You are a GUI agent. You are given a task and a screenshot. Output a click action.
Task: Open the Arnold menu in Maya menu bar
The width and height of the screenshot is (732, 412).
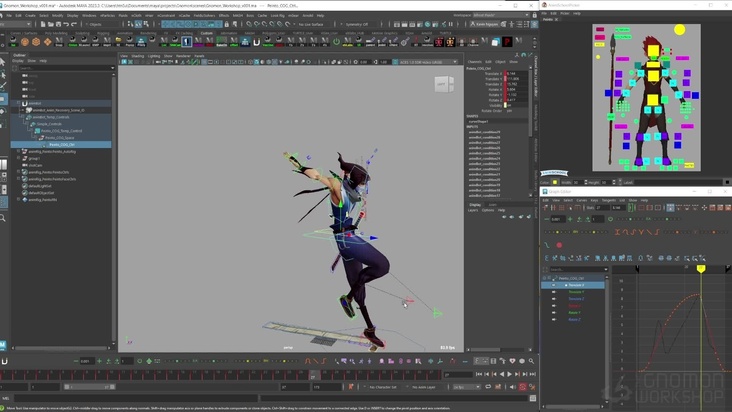coord(308,15)
